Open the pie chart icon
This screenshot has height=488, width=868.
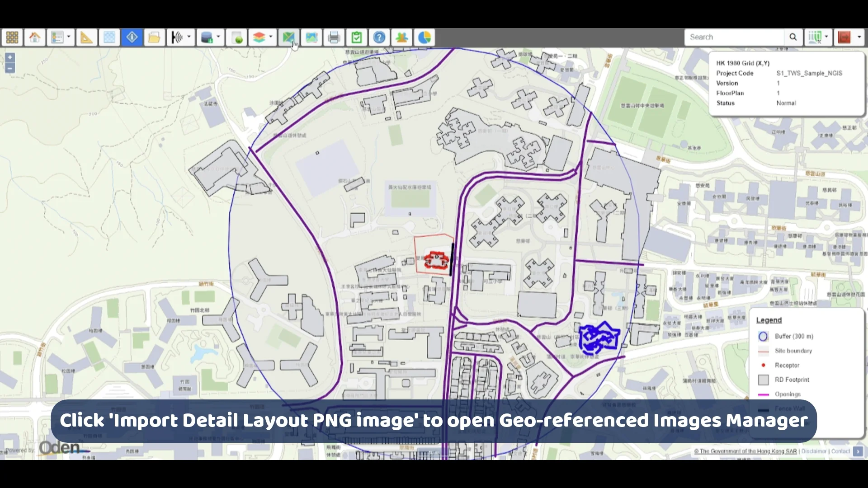424,38
